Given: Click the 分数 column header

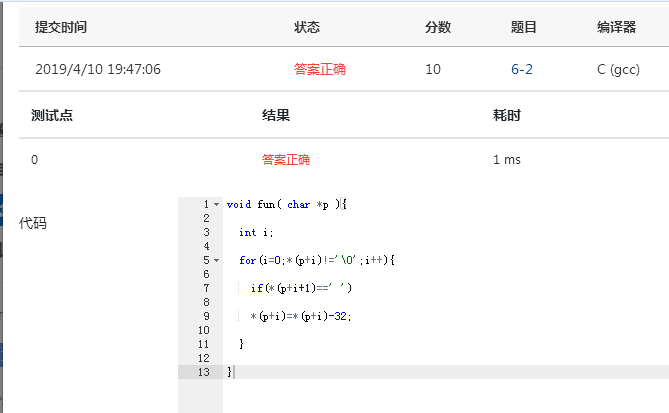Looking at the screenshot, I should click(x=438, y=27).
